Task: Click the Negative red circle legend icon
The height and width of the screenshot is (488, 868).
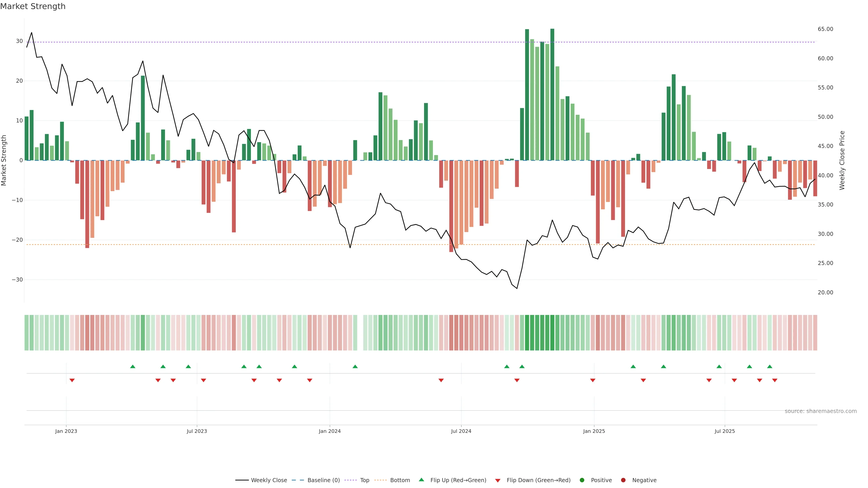Action: click(623, 480)
